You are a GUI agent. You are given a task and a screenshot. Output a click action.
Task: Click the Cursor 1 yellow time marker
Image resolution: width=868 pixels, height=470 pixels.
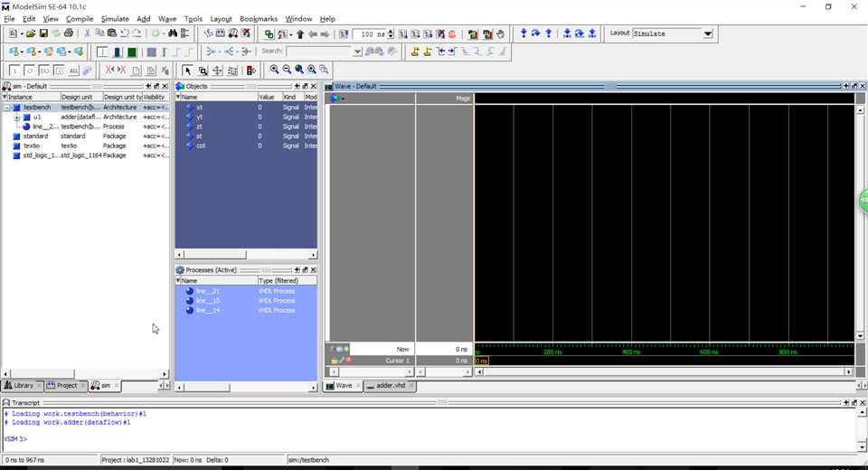pos(481,361)
